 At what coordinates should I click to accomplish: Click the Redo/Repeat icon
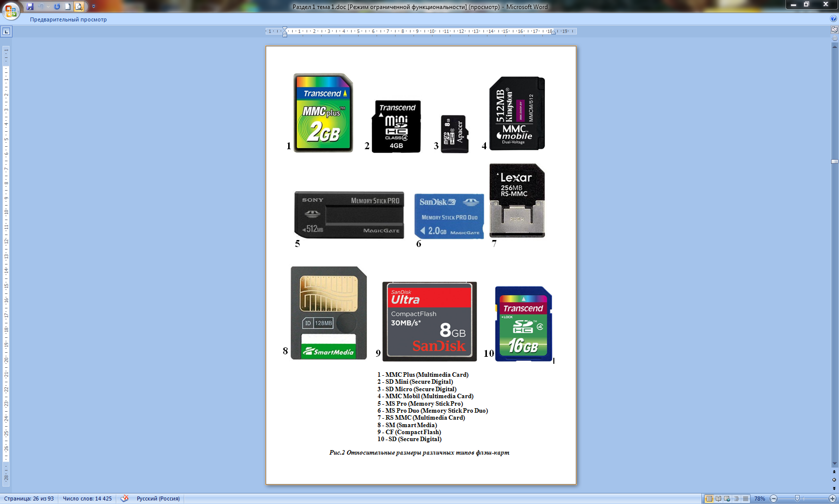[x=57, y=6]
